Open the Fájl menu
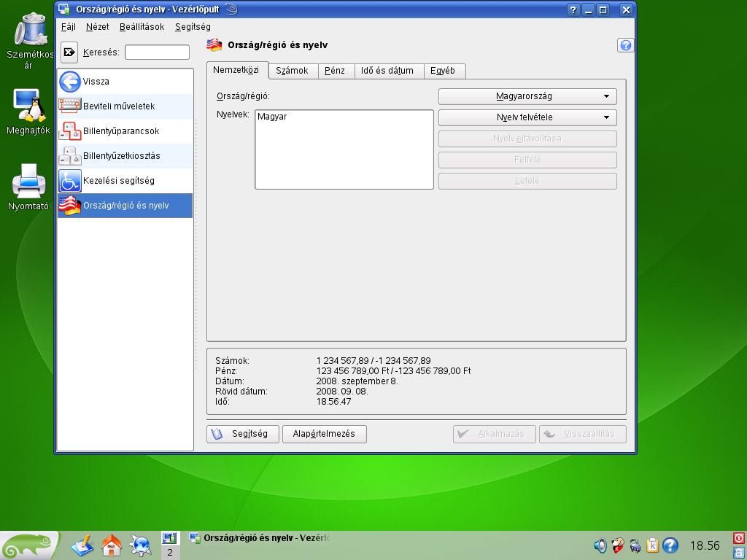Image resolution: width=747 pixels, height=560 pixels. (68, 27)
